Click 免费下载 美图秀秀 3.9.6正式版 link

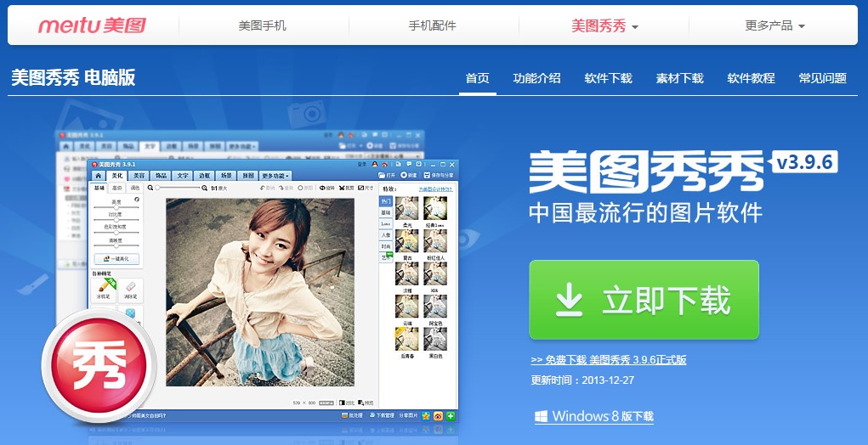click(x=609, y=360)
